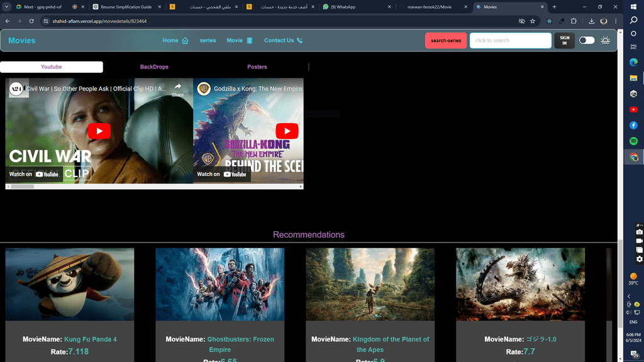Toggle the dark/light mode switch
Screen dimensions: 644x362
(x=587, y=40)
